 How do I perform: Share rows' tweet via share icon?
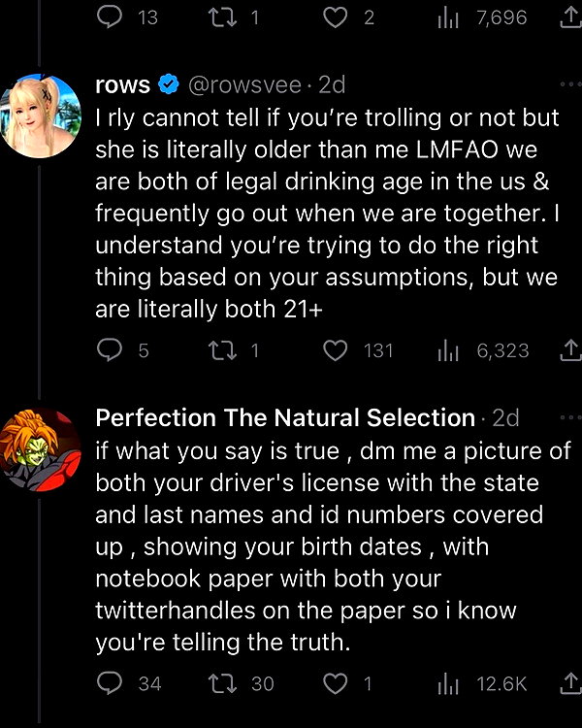coord(570,350)
